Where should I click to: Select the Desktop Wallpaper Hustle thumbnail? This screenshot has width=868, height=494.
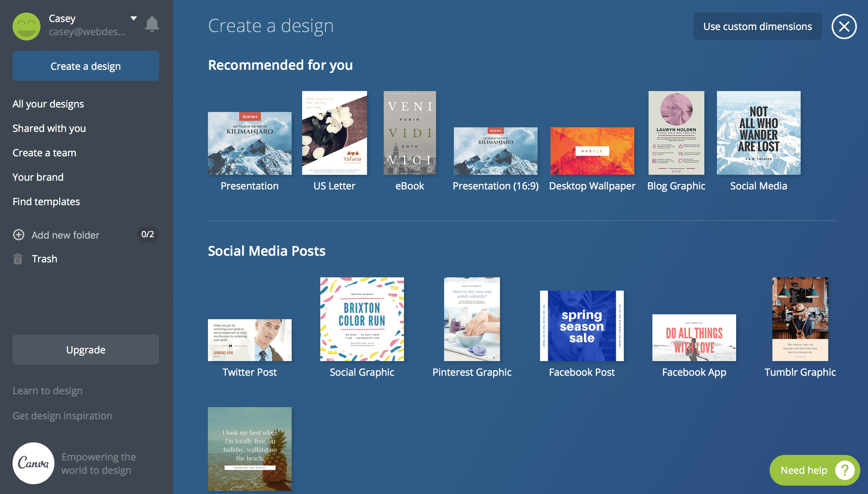pyautogui.click(x=592, y=151)
